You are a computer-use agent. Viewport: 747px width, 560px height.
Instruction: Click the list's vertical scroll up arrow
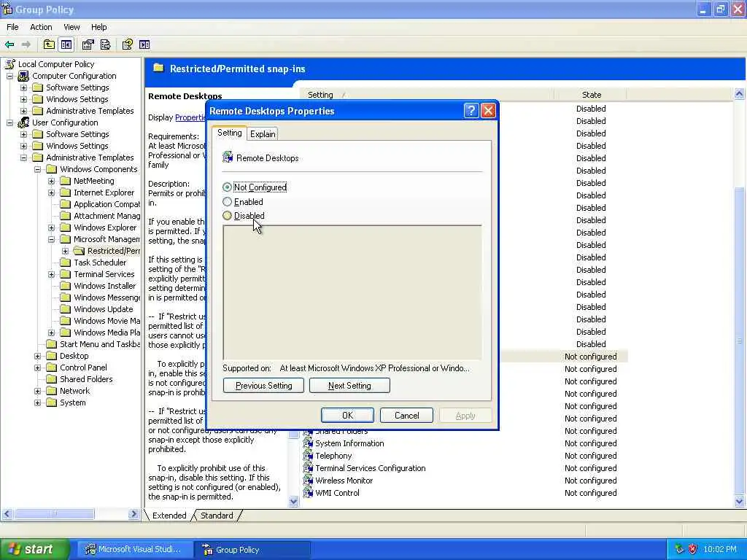pyautogui.click(x=739, y=94)
